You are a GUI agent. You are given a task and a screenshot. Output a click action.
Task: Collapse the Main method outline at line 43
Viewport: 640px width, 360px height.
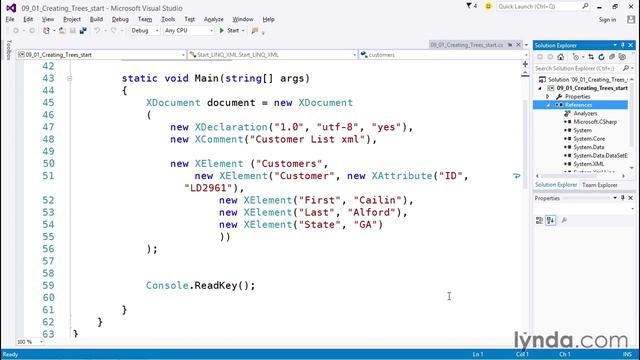[x=70, y=78]
